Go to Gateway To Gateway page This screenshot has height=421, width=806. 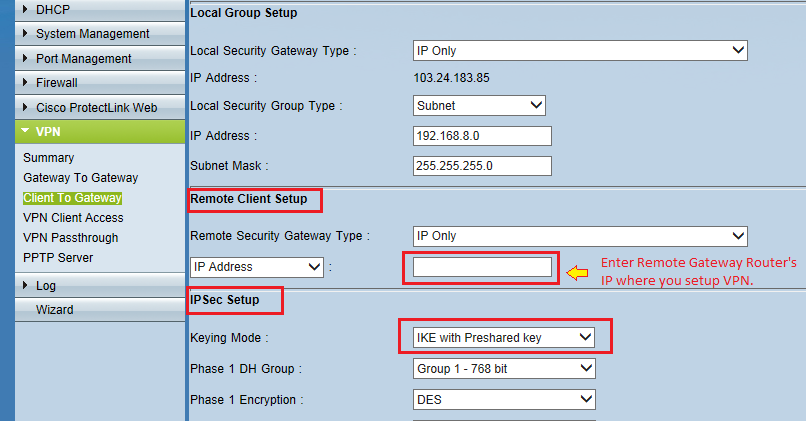point(81,178)
